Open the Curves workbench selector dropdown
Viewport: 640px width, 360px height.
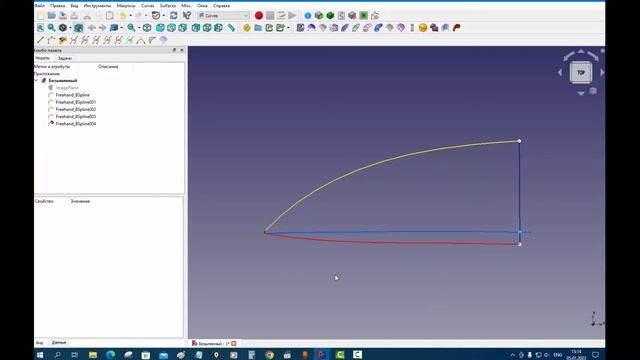coord(223,16)
